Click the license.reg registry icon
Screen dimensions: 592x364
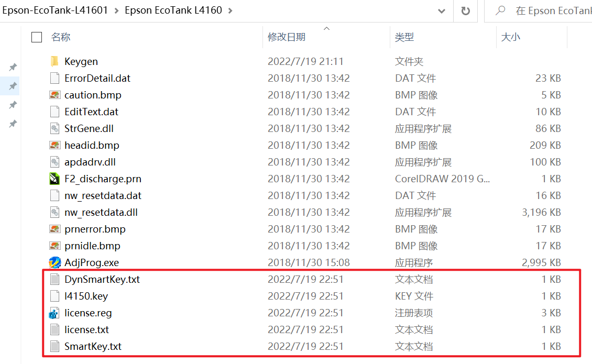coord(54,313)
